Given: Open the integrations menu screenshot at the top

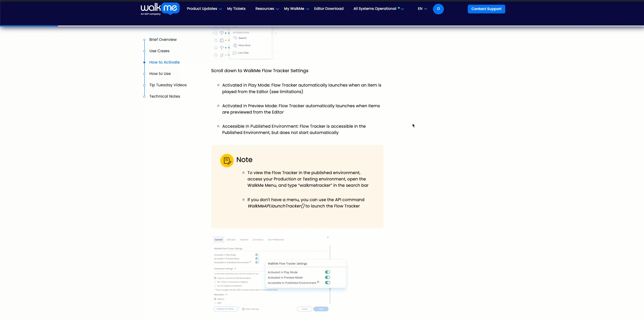Looking at the screenshot, I should pos(245,43).
